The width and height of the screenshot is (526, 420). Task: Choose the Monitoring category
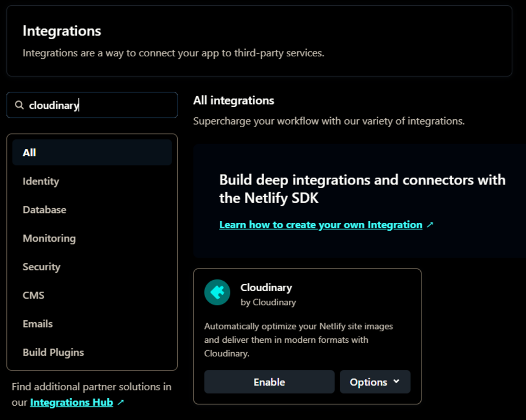(x=49, y=238)
